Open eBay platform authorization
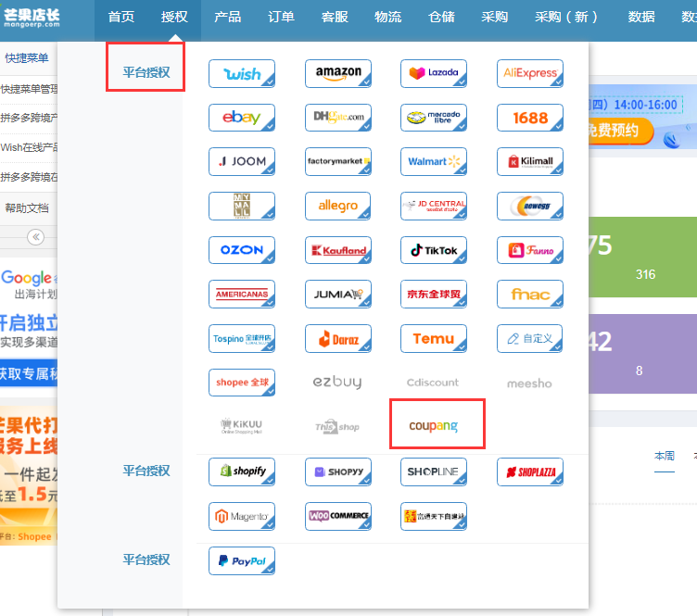This screenshot has width=697, height=616. tap(242, 118)
